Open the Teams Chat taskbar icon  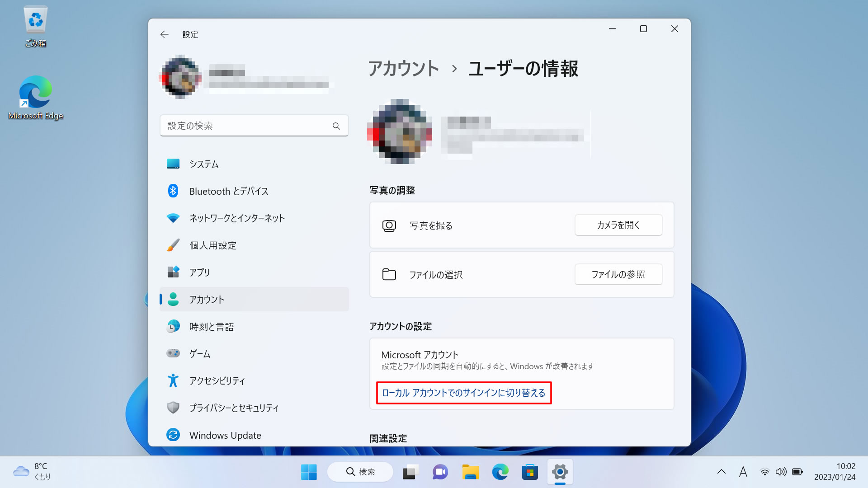pos(440,472)
